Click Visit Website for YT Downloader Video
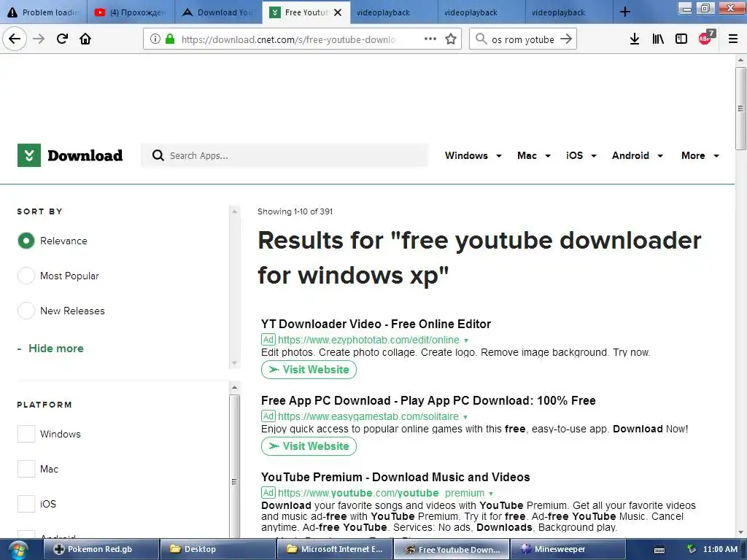Screen dimensions: 747x560 (309, 370)
